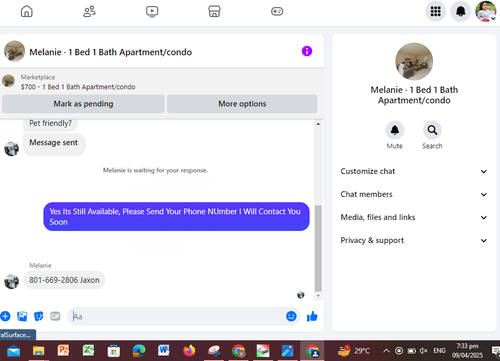Open Mail app in taskbar
Viewport: 500px width, 361px height.
(x=13, y=351)
